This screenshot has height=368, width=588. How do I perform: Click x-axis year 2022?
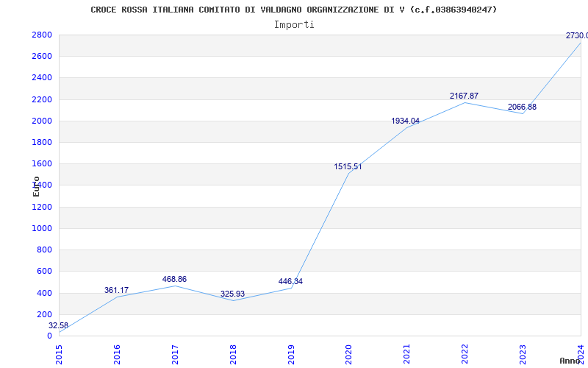465,354
